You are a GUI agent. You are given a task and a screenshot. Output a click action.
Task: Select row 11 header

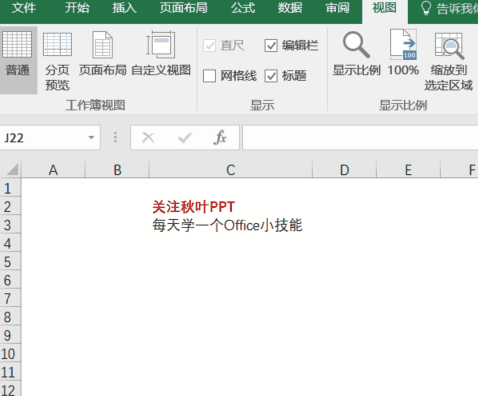point(10,372)
